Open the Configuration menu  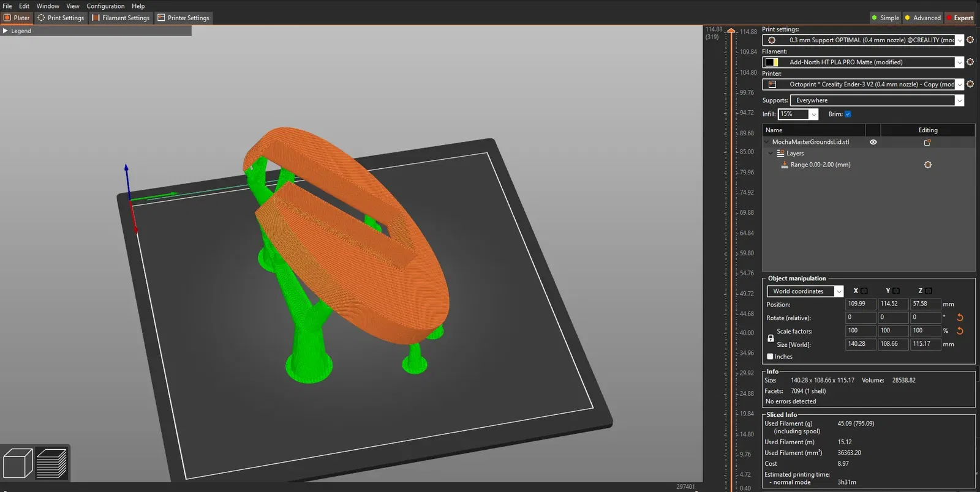click(105, 6)
